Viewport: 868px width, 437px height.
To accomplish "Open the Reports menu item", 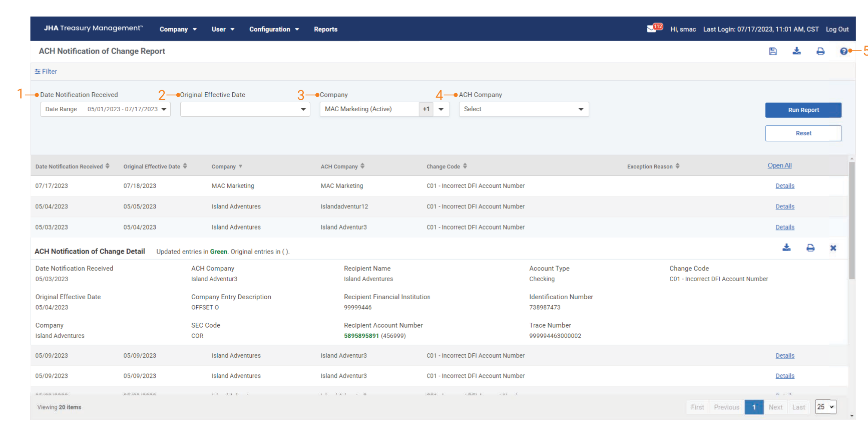I will tap(325, 29).
